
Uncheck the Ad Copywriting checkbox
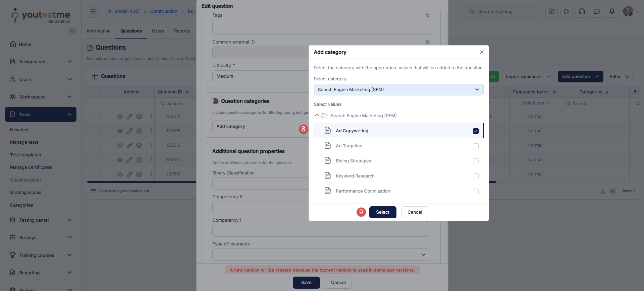click(476, 131)
